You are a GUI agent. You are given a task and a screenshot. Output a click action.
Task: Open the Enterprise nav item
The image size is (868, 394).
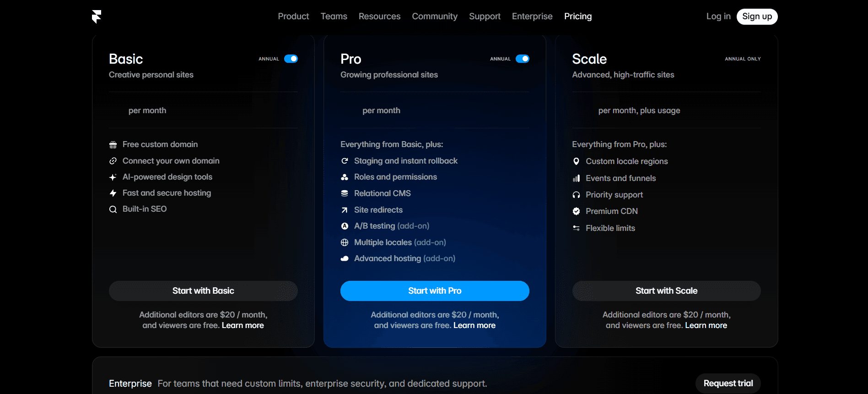pos(532,16)
